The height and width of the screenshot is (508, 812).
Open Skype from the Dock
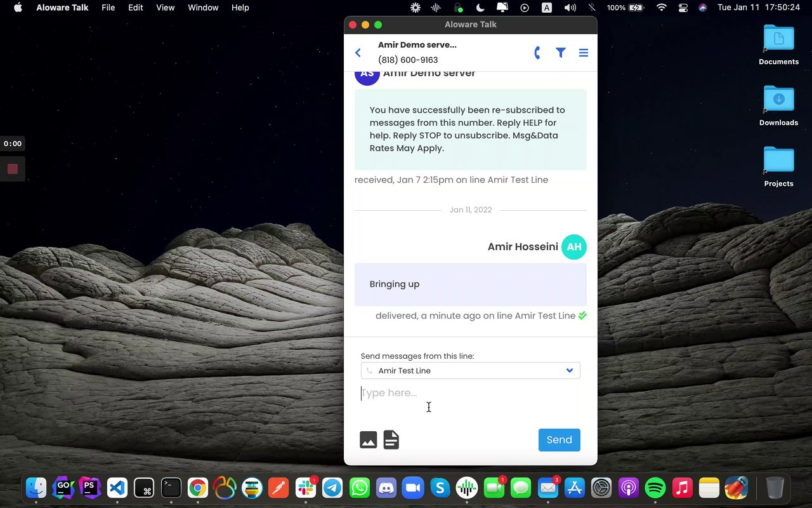point(440,488)
